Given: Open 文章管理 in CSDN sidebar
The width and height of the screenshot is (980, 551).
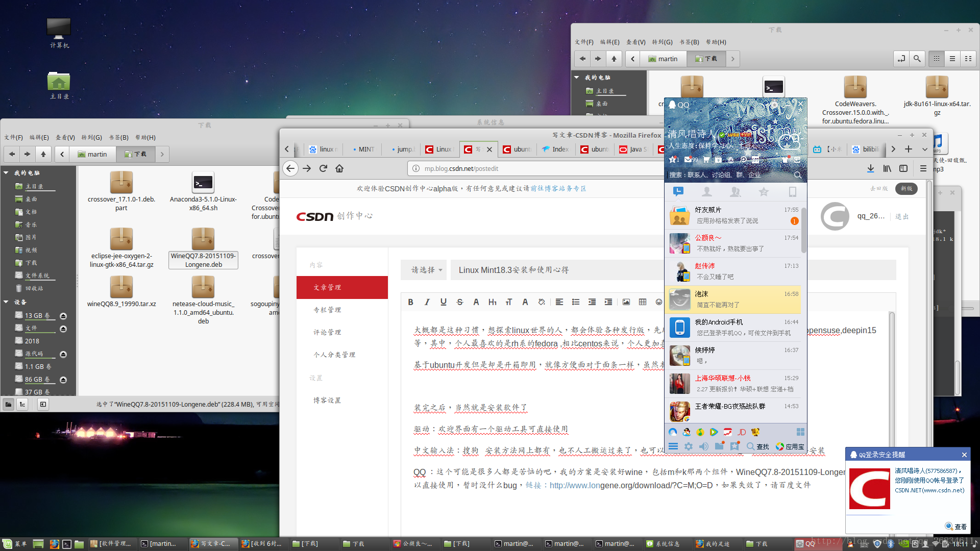Looking at the screenshot, I should (342, 287).
